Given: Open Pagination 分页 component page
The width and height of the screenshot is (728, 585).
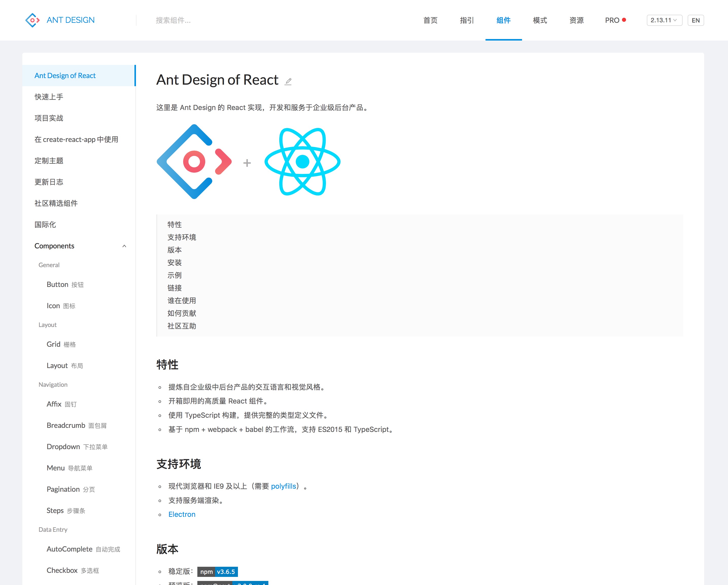Looking at the screenshot, I should tap(79, 489).
